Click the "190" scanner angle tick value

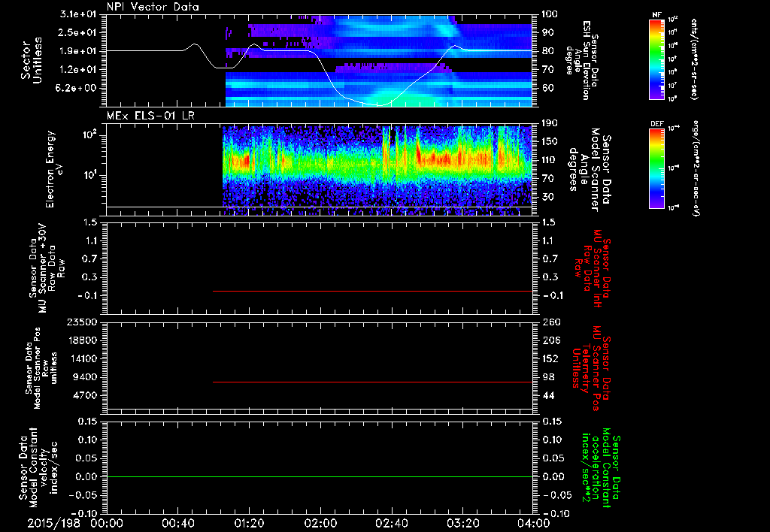click(550, 123)
